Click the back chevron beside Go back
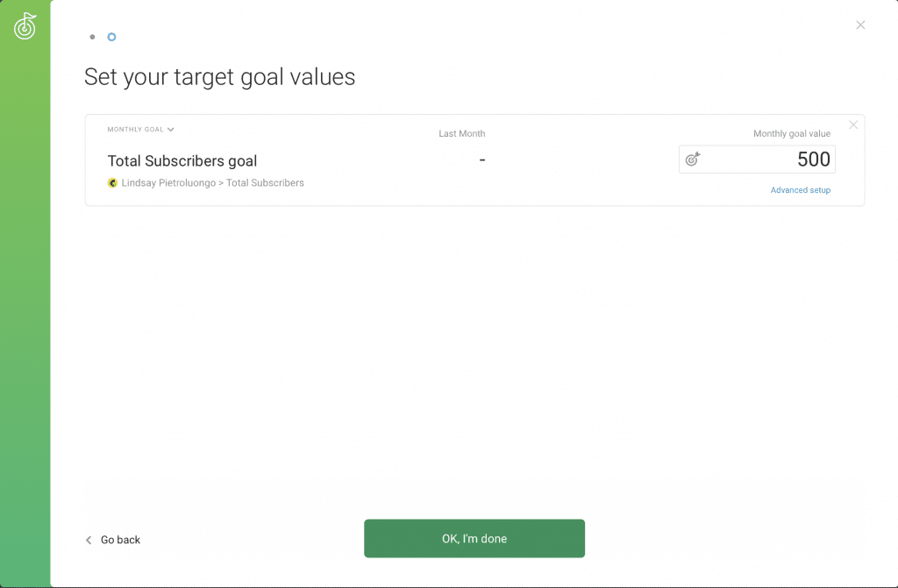 pyautogui.click(x=88, y=540)
